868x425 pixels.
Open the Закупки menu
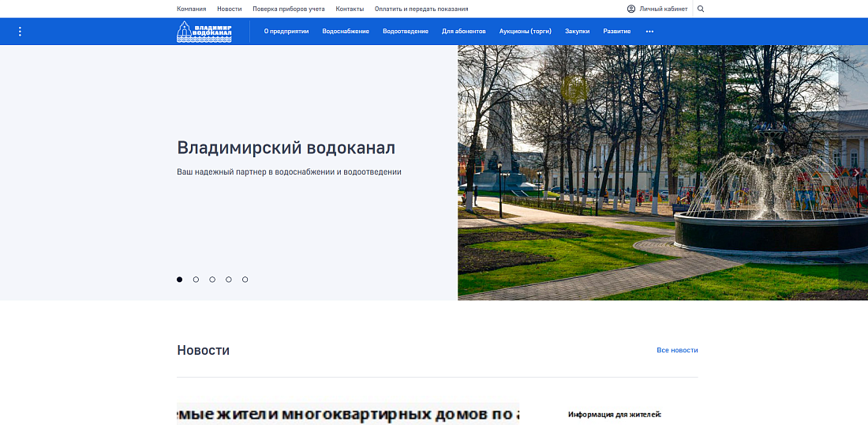pyautogui.click(x=578, y=32)
